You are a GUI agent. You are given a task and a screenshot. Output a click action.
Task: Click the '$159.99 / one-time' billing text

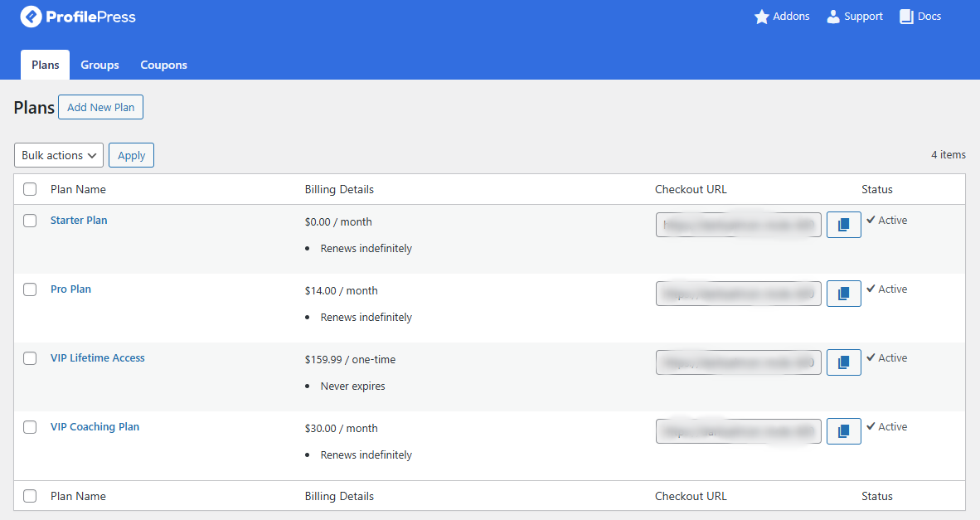[350, 359]
